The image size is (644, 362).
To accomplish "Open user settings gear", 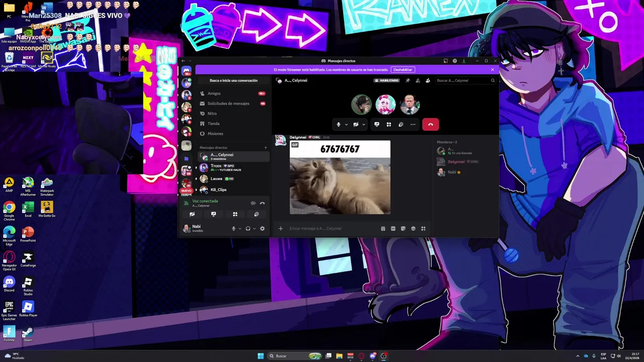I will [x=262, y=228].
